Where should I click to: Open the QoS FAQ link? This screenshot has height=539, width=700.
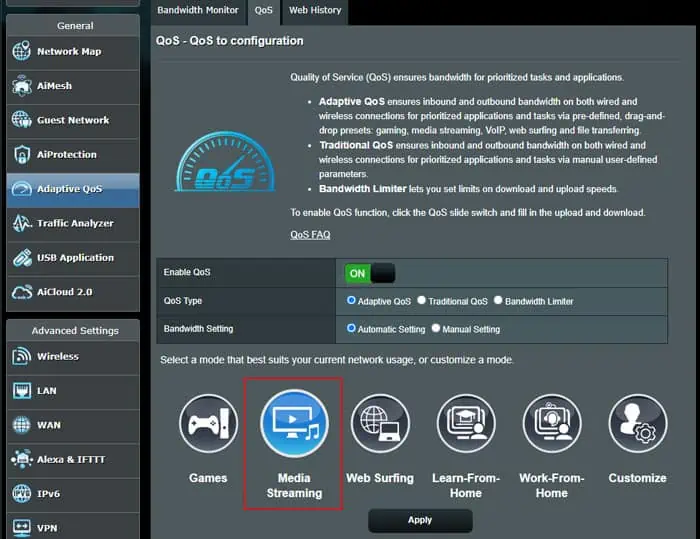click(310, 235)
